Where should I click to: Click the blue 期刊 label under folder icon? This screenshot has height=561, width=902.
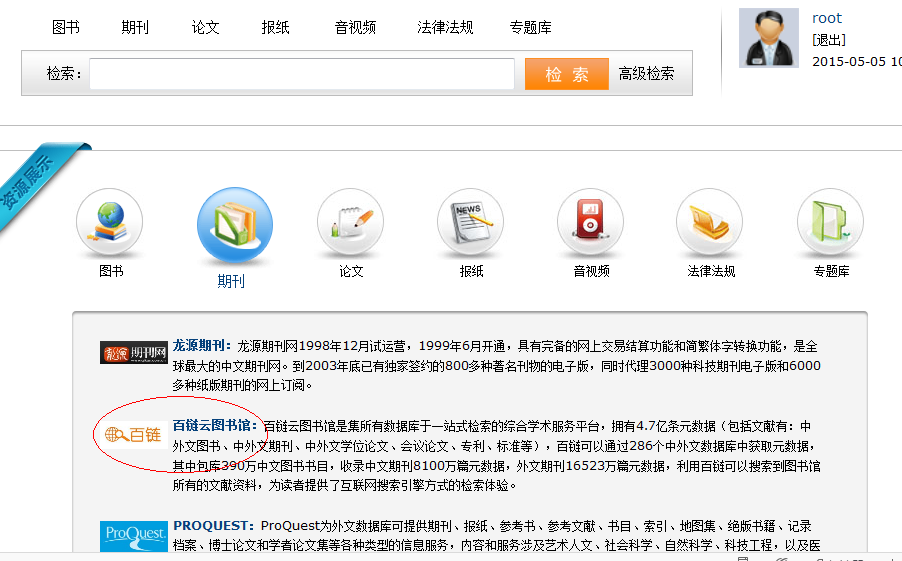pos(231,281)
